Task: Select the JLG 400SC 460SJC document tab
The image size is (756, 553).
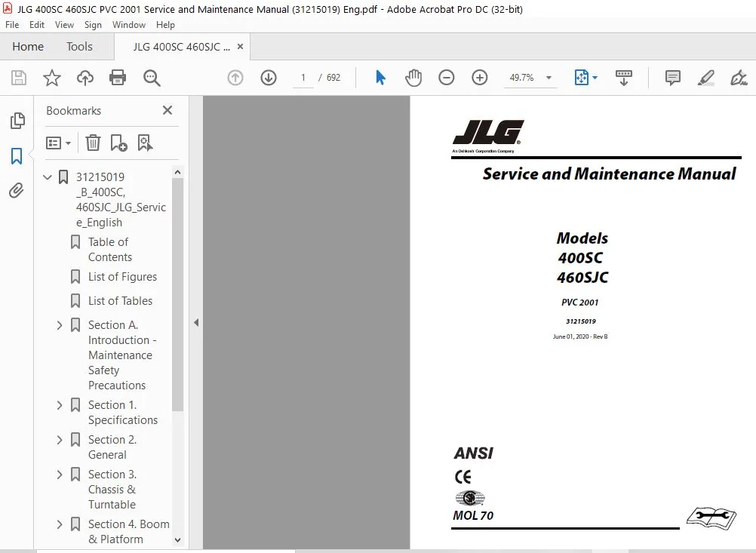Action: click(181, 47)
